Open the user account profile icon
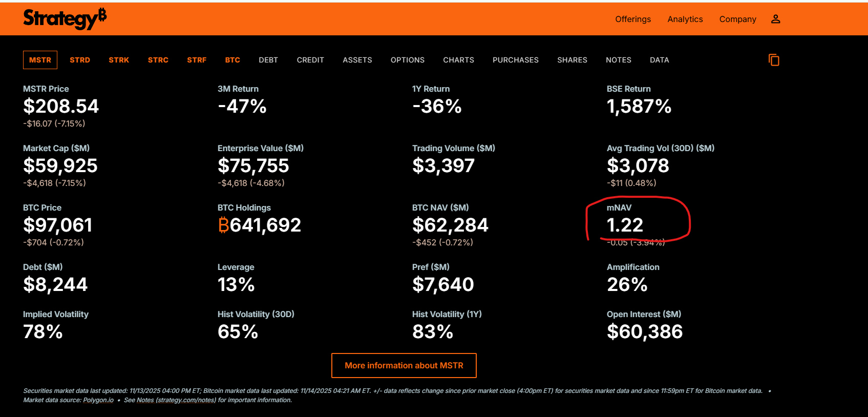This screenshot has width=868, height=417. tap(775, 19)
